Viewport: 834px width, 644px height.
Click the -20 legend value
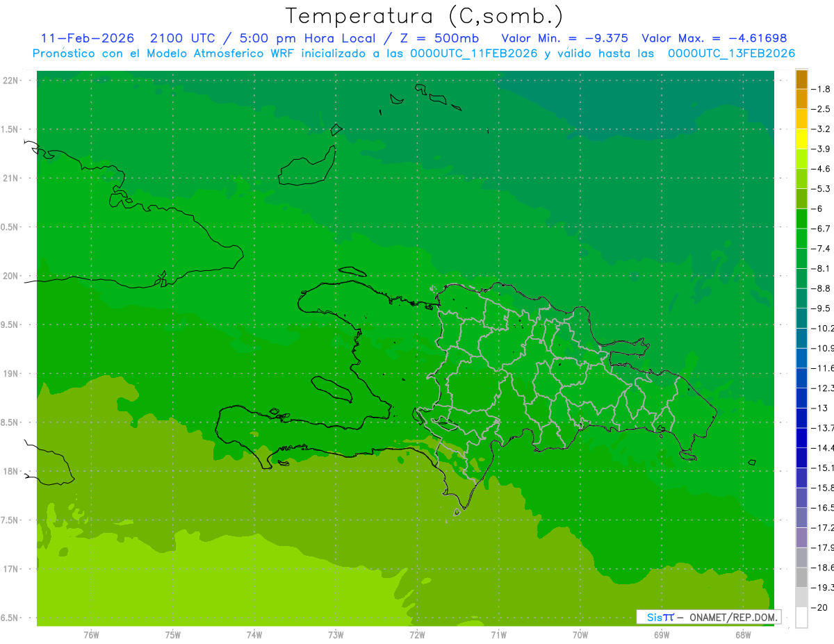819,607
